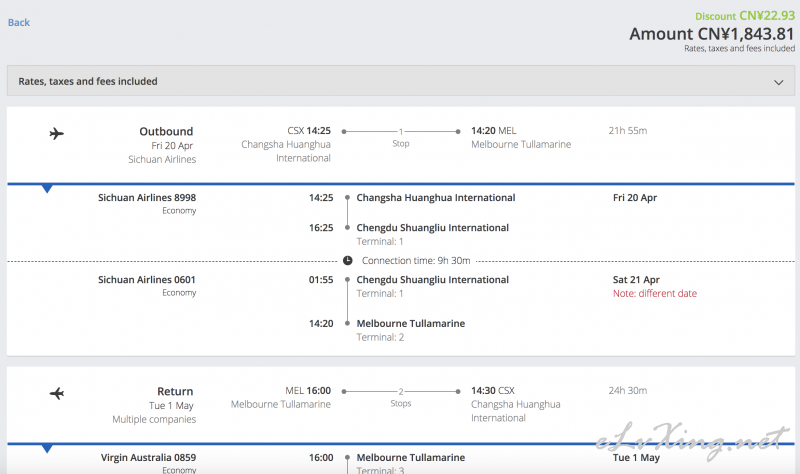Click the outbound 1 Stop indicator
800x474 pixels.
pos(401,137)
